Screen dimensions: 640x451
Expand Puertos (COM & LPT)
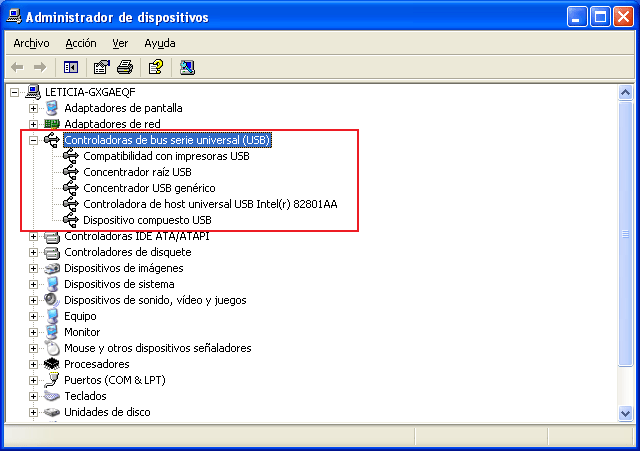tap(33, 380)
